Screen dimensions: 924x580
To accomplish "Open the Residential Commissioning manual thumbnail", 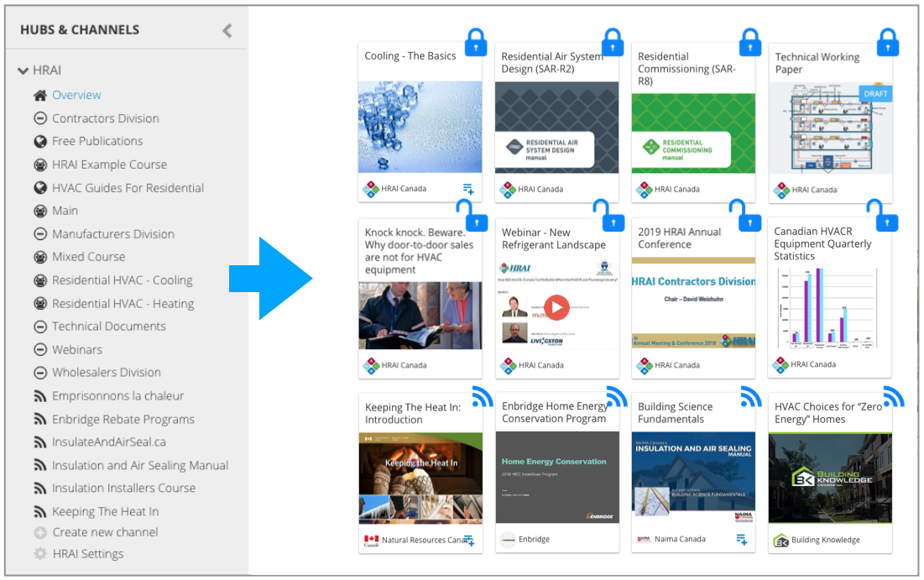I will pyautogui.click(x=693, y=133).
